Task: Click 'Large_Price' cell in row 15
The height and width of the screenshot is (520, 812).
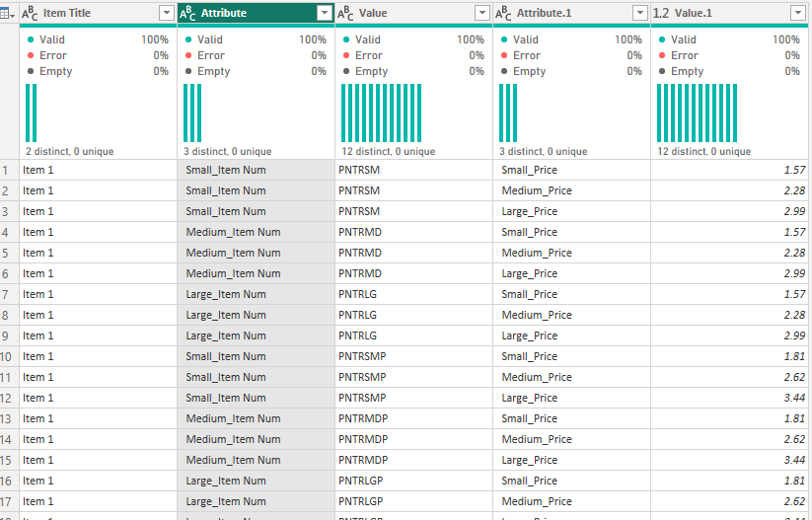Action: click(x=571, y=460)
